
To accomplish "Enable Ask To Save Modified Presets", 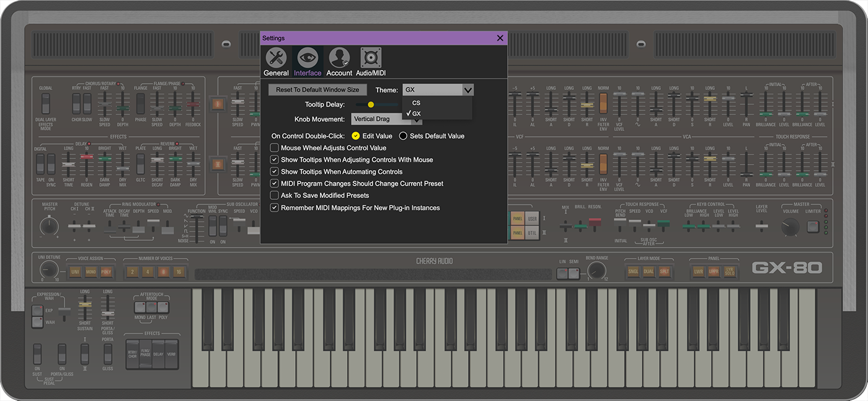I will tap(274, 196).
